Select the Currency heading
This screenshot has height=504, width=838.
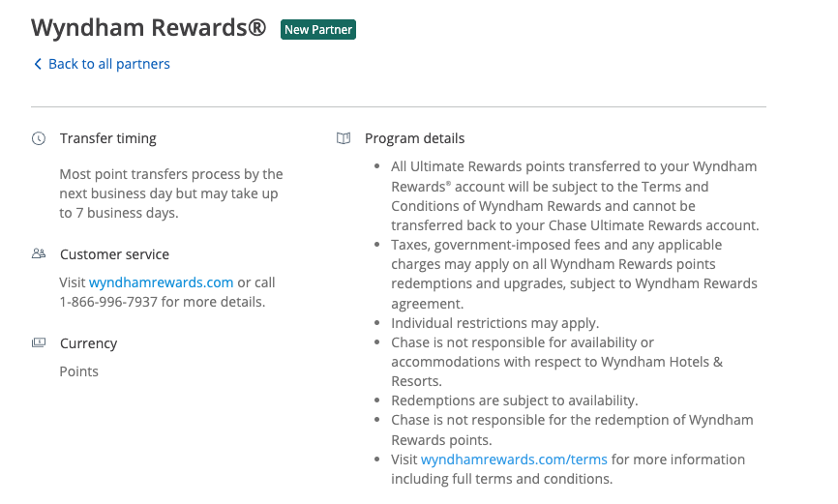[x=88, y=343]
